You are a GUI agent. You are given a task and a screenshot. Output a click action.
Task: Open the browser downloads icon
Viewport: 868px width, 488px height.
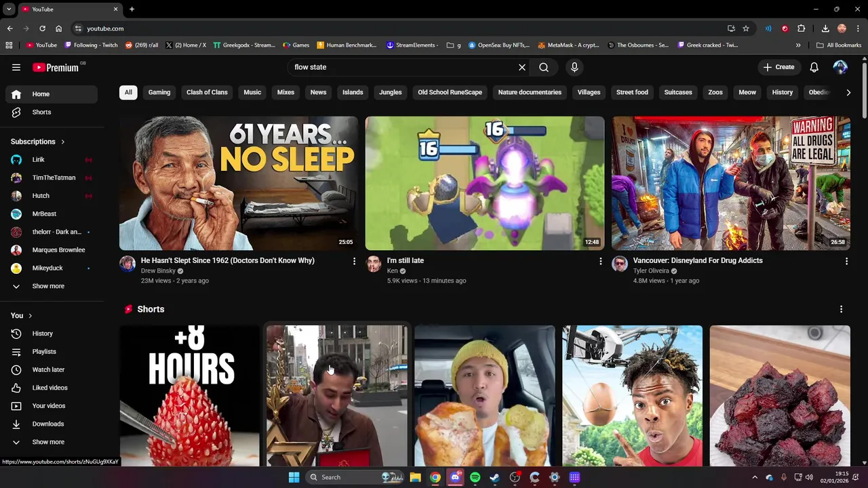click(825, 28)
